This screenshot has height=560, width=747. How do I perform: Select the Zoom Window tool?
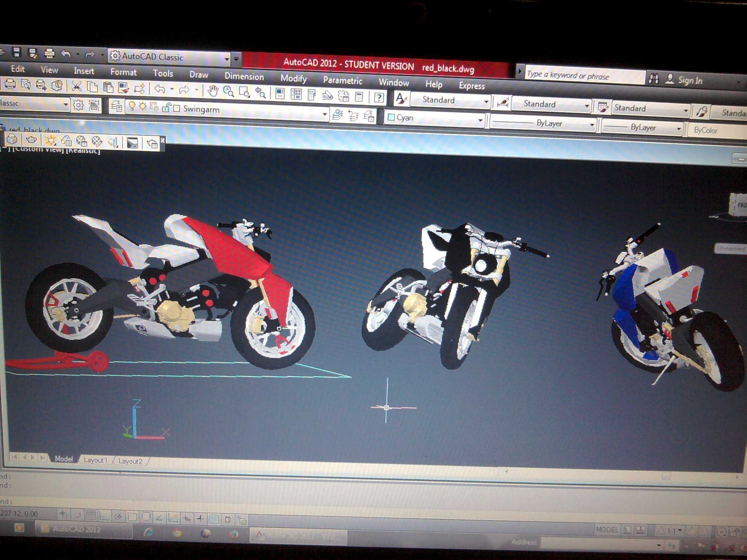coord(244,92)
